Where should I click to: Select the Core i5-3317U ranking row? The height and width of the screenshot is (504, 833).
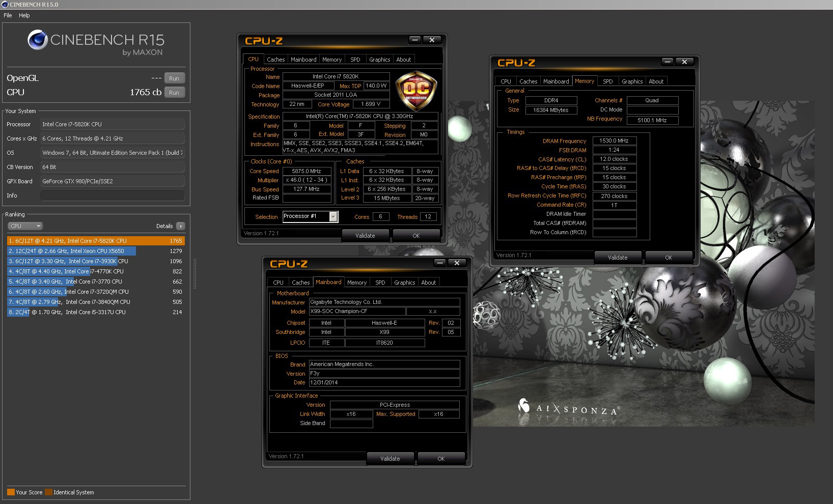[x=96, y=312]
